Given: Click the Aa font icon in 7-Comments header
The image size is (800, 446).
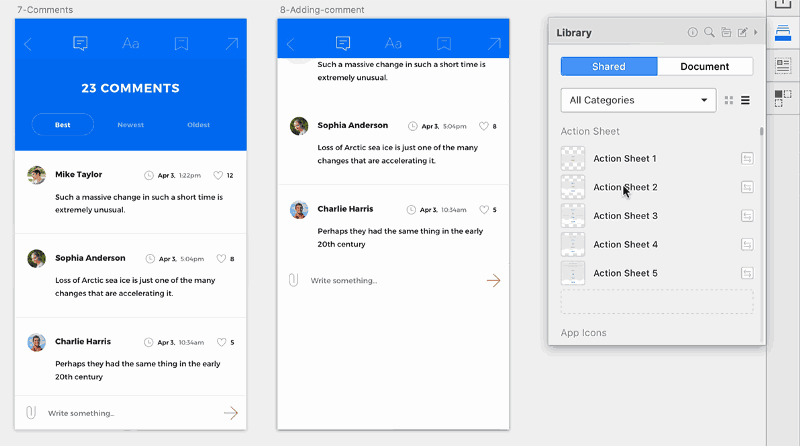Looking at the screenshot, I should pyautogui.click(x=131, y=43).
